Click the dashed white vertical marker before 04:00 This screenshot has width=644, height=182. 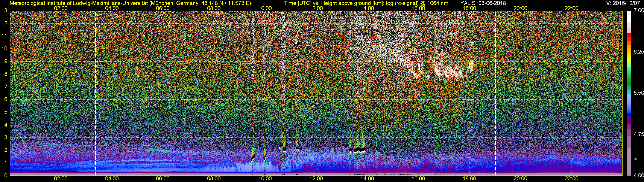coord(96,93)
